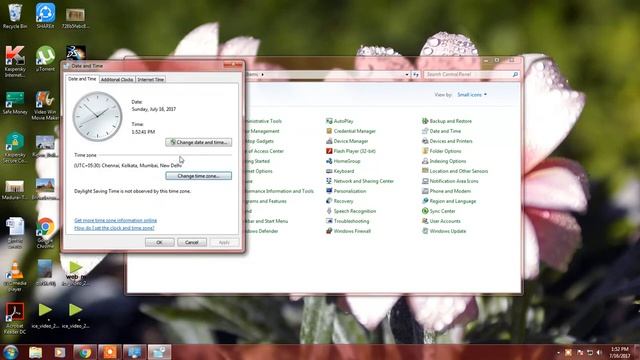Open User Accounts in Control Panel

coord(441,221)
